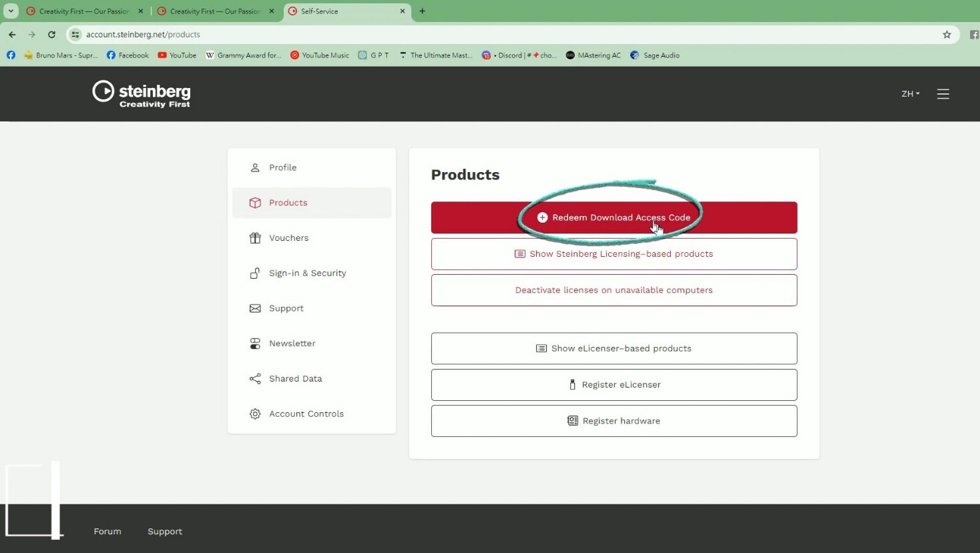Open Forum link in footer
Image resolution: width=980 pixels, height=553 pixels.
pyautogui.click(x=107, y=532)
